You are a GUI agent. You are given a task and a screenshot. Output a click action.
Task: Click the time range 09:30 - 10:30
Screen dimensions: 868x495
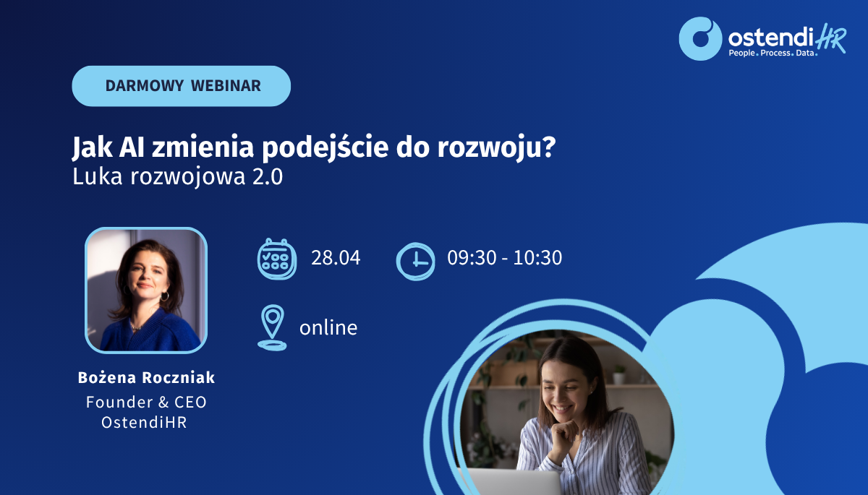pos(504,258)
